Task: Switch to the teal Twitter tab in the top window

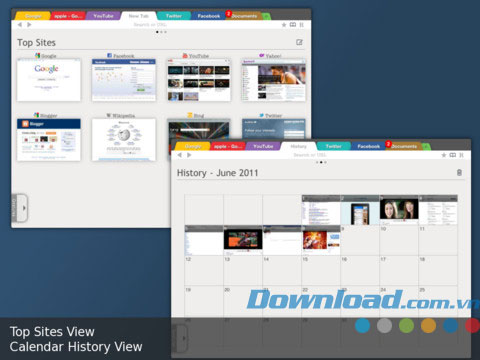Action: [x=174, y=16]
